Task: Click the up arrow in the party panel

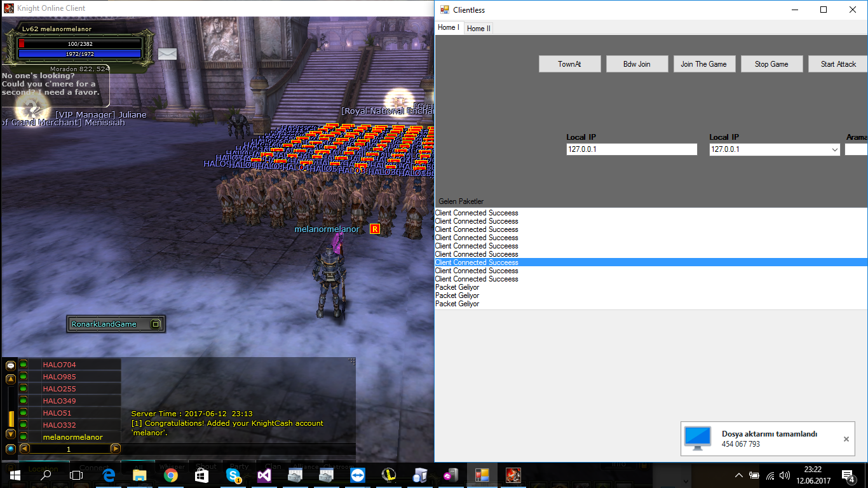Action: pyautogui.click(x=11, y=380)
